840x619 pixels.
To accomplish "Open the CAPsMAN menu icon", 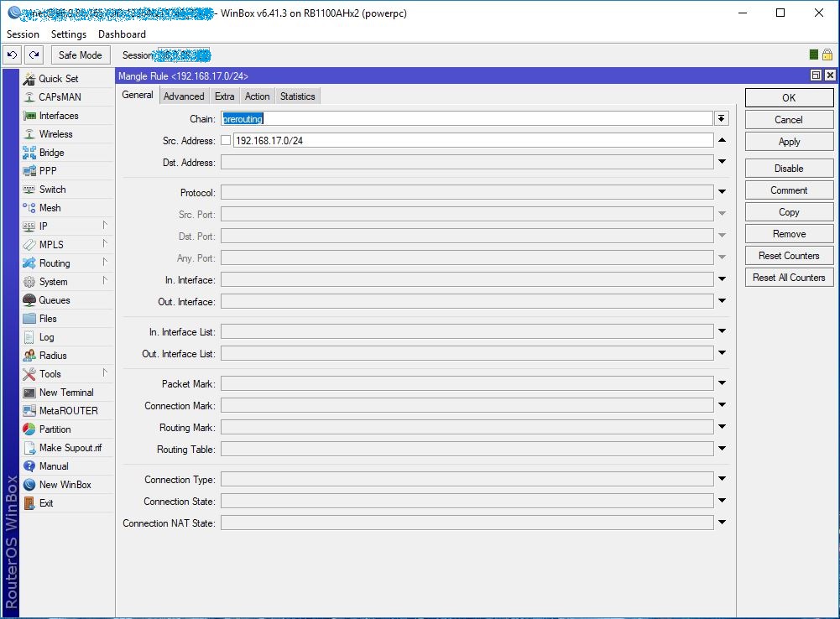I will 29,97.
